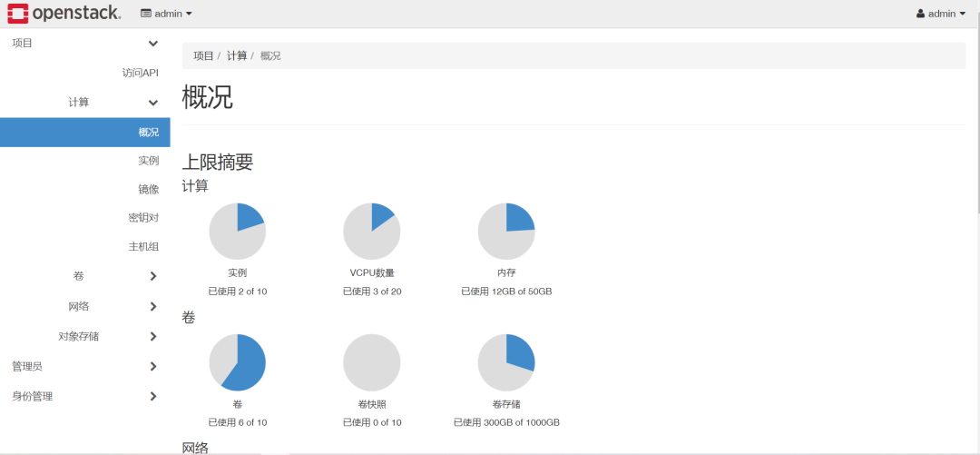Expand the 管理员 sidebar section
The image size is (980, 455).
tap(84, 366)
